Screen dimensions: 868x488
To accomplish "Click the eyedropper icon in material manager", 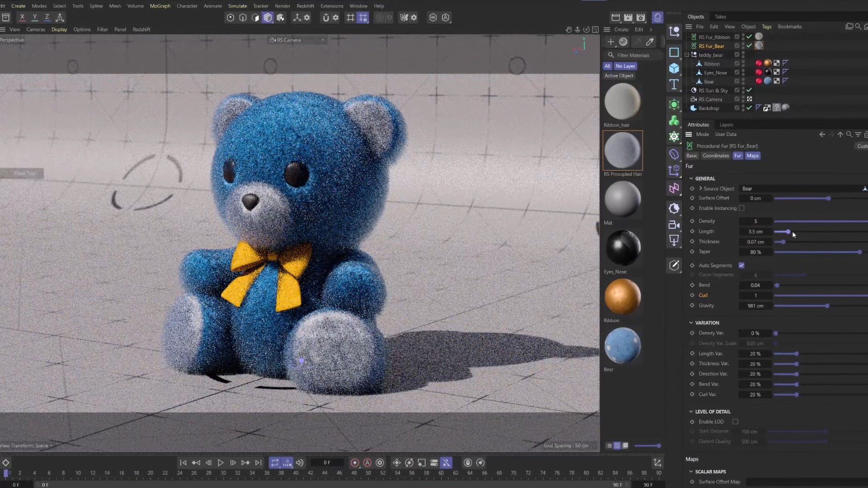I will 650,42.
